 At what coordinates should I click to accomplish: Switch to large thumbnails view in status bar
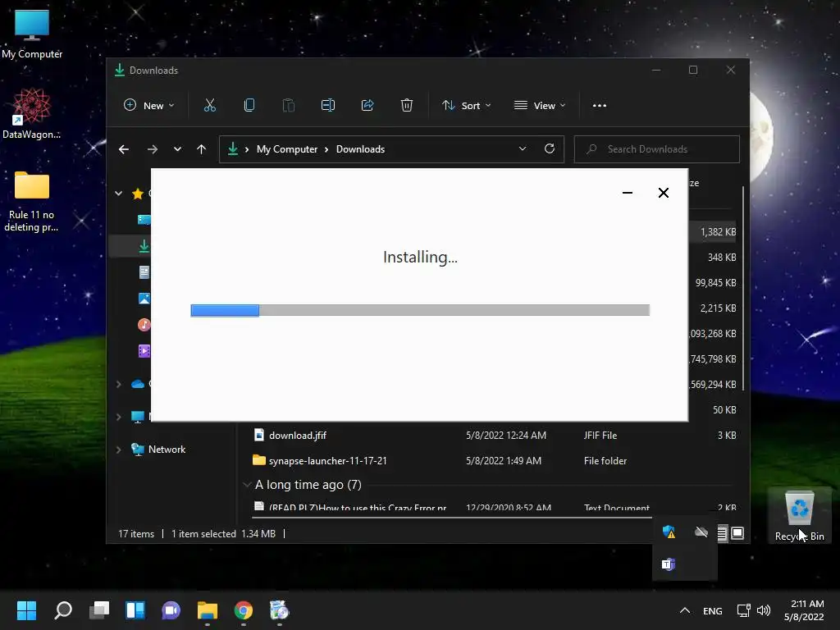point(737,533)
